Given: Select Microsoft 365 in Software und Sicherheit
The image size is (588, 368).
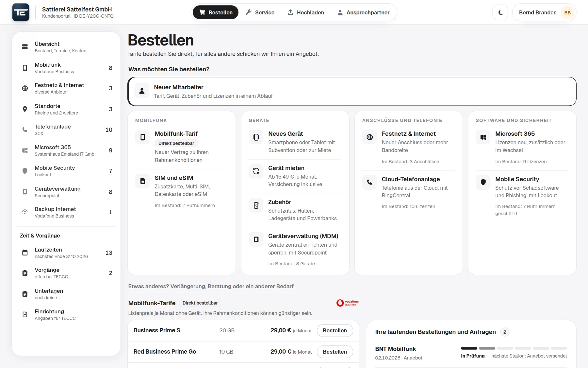Looking at the screenshot, I should (x=522, y=147).
